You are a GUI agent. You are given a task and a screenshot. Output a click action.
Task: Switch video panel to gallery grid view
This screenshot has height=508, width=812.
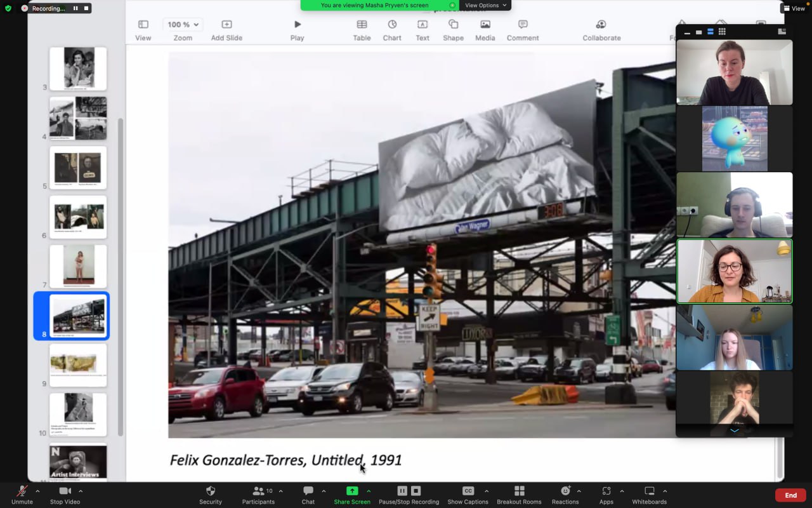[722, 32]
